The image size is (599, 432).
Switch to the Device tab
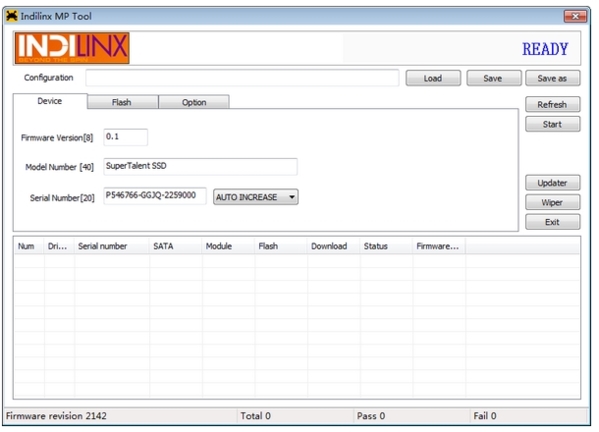point(50,101)
